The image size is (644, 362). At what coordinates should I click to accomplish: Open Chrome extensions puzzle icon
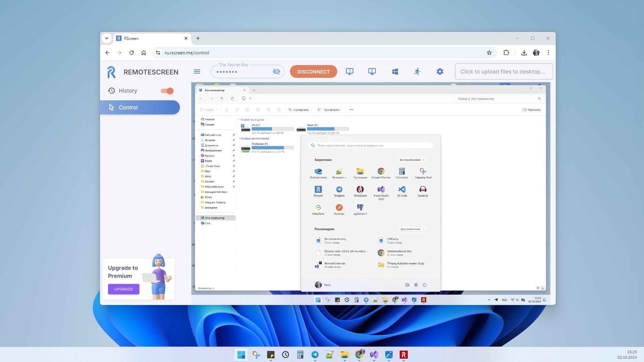(x=506, y=53)
